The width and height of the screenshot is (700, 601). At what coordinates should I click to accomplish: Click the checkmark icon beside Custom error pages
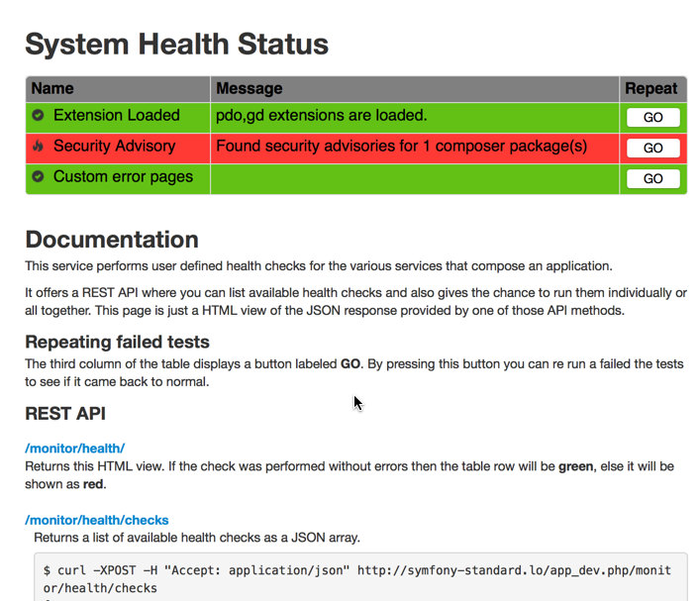tap(39, 177)
